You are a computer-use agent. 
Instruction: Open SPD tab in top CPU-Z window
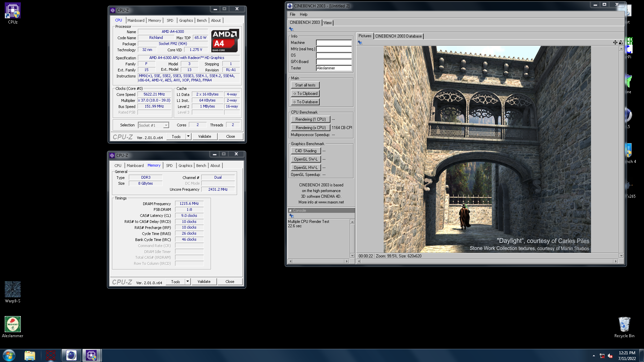point(170,20)
